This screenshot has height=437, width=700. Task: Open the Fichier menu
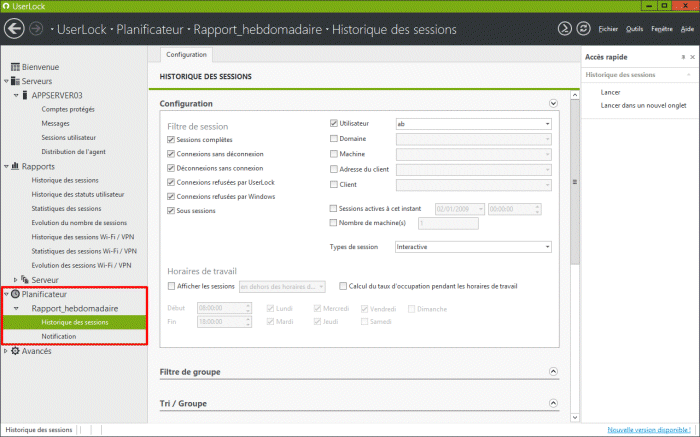tap(608, 29)
